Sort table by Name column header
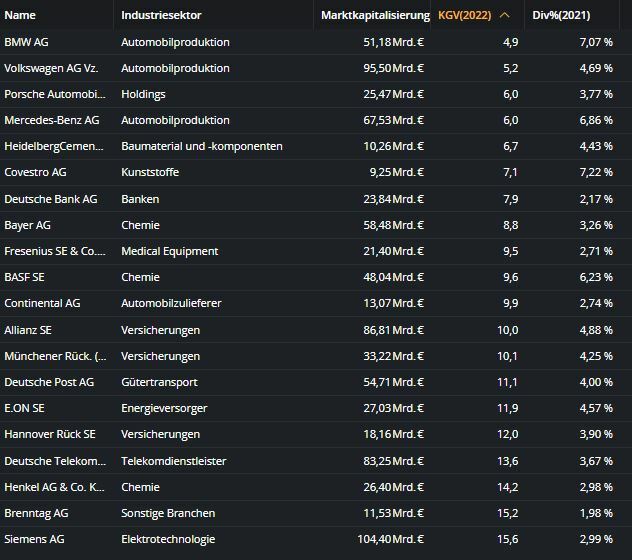 [x=20, y=15]
